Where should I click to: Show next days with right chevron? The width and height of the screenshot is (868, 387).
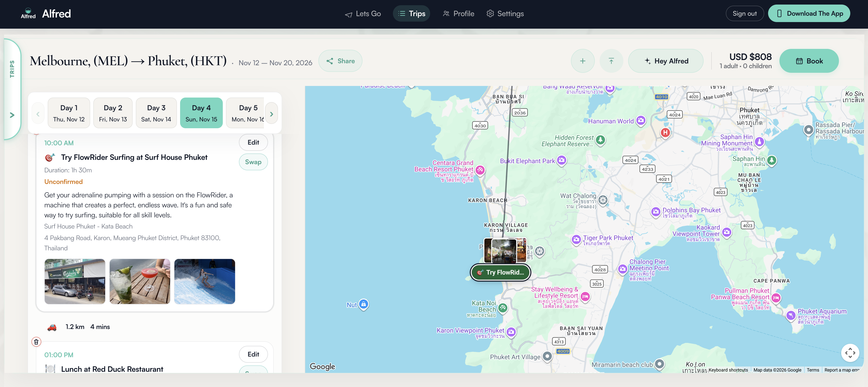272,114
